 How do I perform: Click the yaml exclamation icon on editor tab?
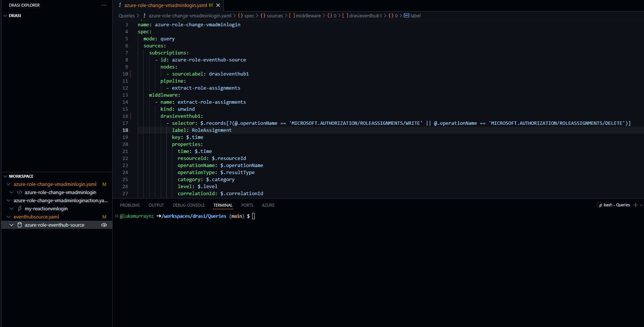(120, 5)
